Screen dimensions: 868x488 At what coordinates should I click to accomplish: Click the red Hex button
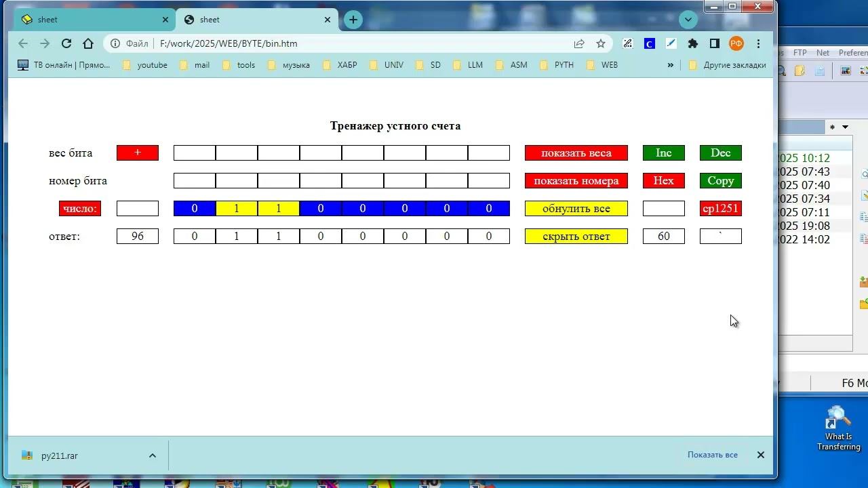[664, 181]
